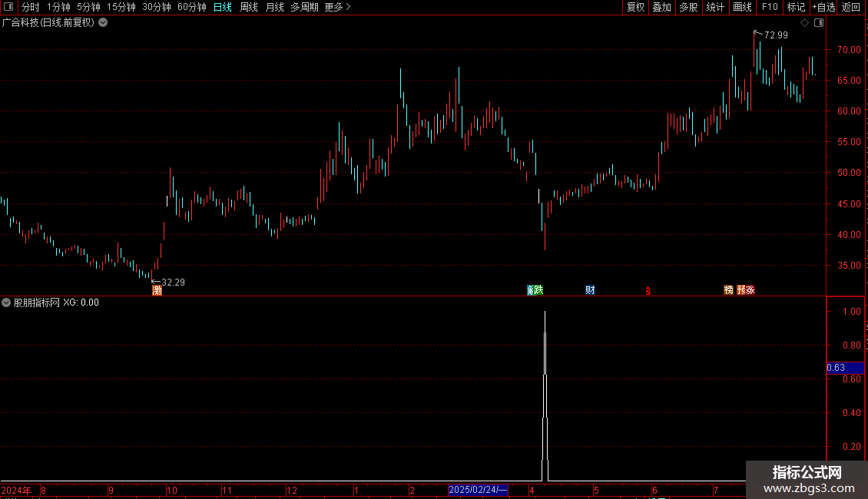868x499 pixels.
Task: Click the XG signal spike in indicator panel
Action: click(545, 395)
